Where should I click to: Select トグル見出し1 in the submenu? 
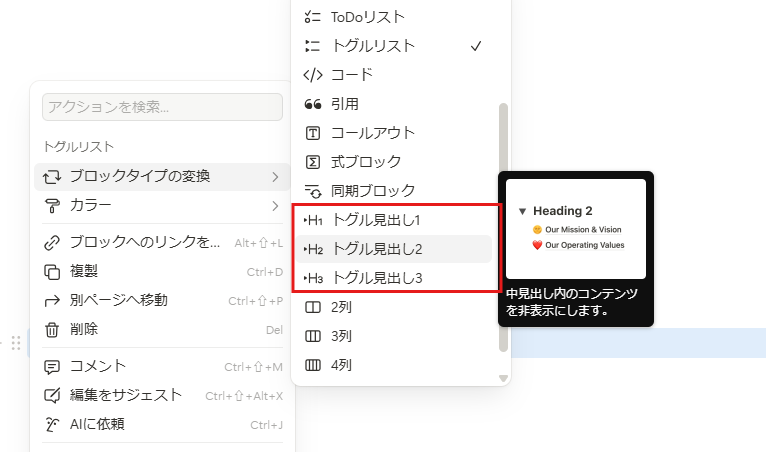click(x=394, y=220)
